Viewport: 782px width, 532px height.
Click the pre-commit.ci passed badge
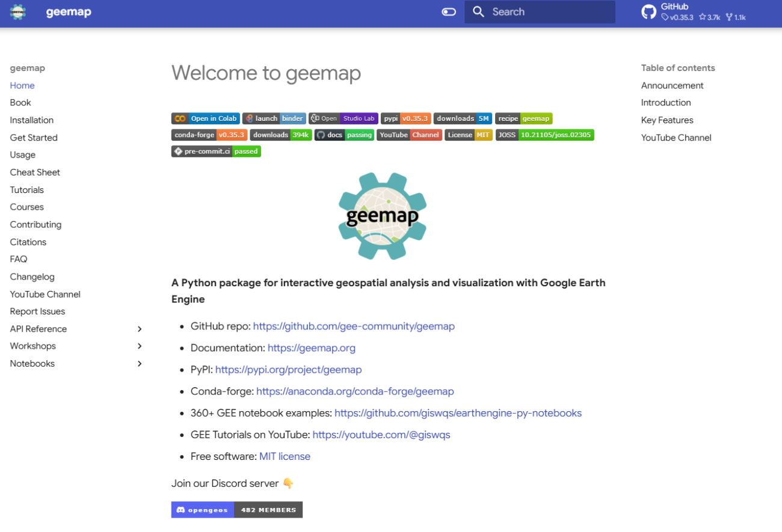(x=216, y=151)
